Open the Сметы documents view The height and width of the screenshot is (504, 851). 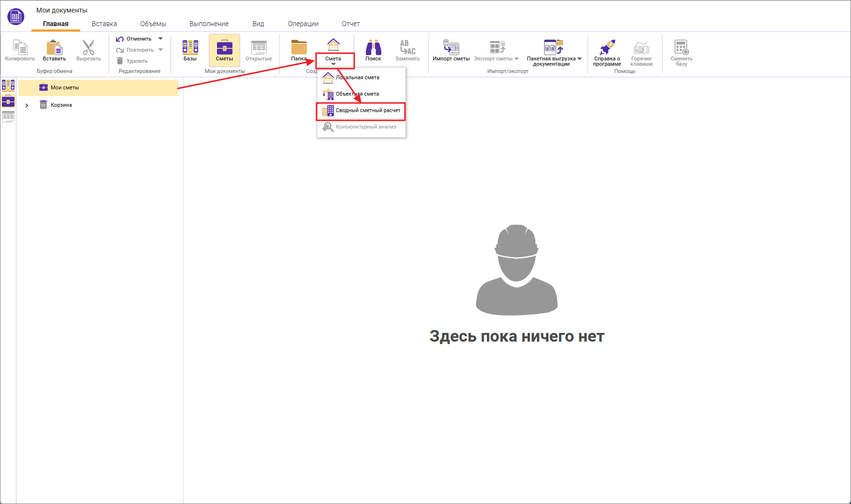pyautogui.click(x=224, y=50)
